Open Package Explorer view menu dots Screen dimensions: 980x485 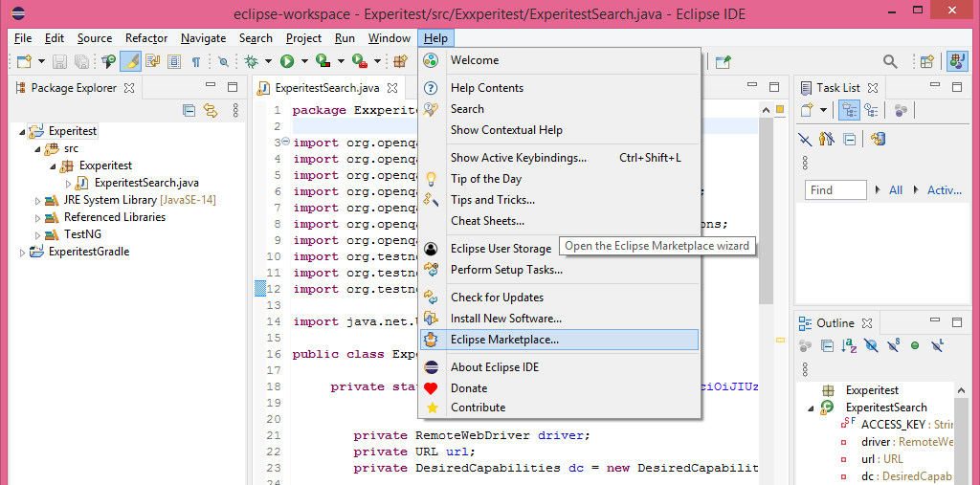pos(235,111)
